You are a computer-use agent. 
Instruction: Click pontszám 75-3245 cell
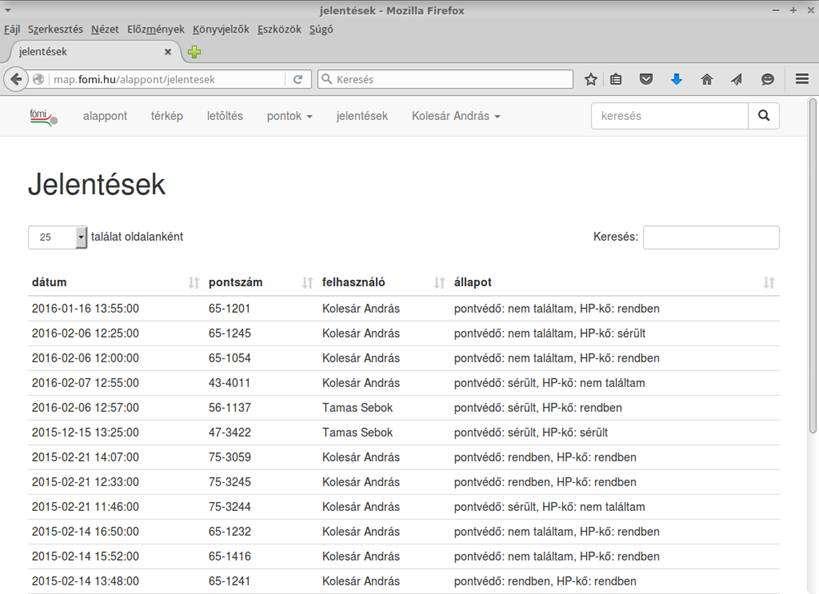point(229,482)
